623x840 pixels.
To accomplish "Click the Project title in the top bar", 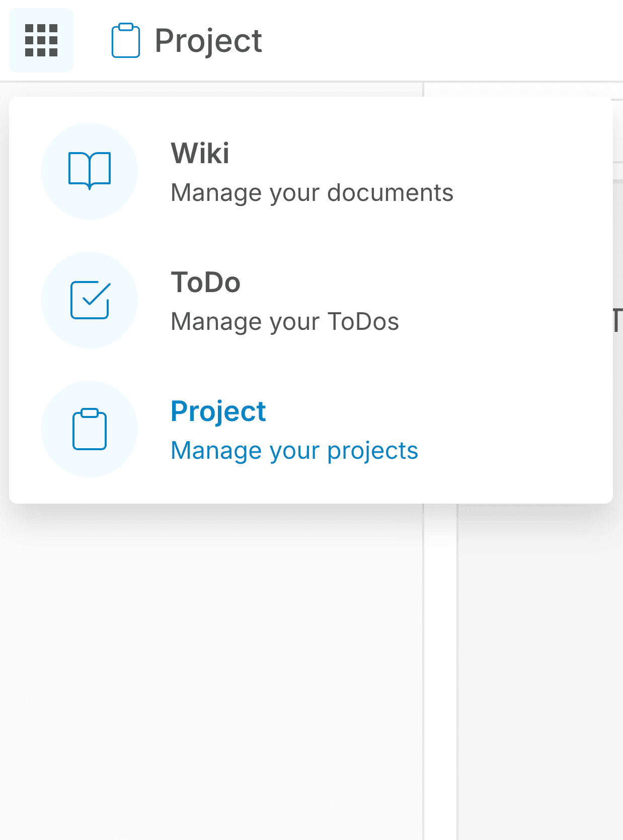I will [x=208, y=40].
